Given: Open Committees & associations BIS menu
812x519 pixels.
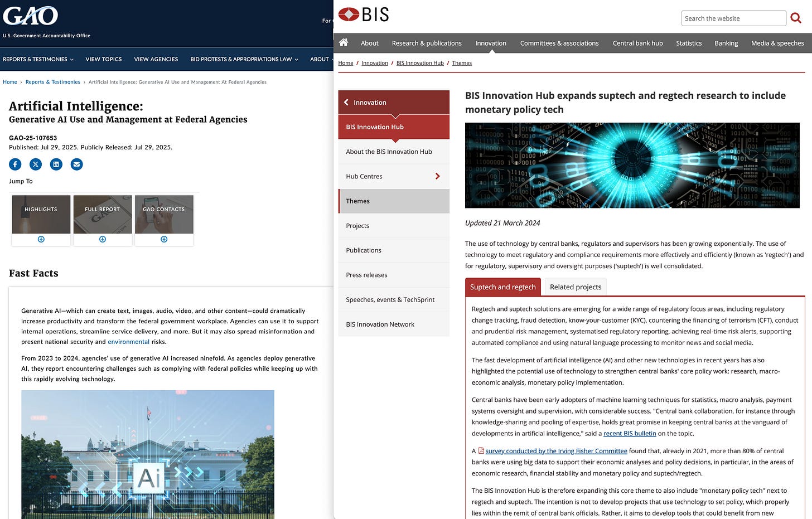Looking at the screenshot, I should coord(559,43).
